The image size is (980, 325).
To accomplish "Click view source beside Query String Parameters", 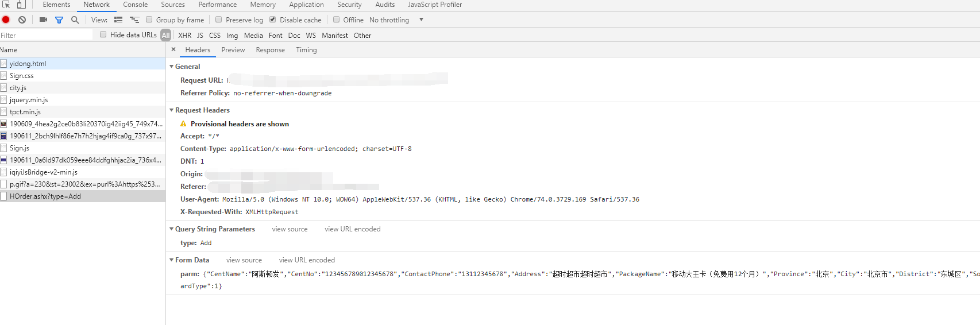I will (x=290, y=229).
